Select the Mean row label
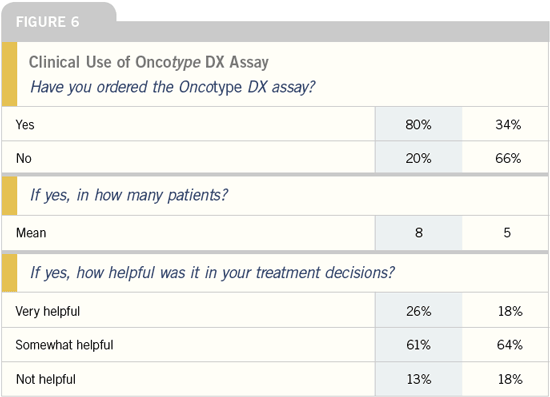Image resolution: width=550 pixels, height=397 pixels. [x=31, y=233]
